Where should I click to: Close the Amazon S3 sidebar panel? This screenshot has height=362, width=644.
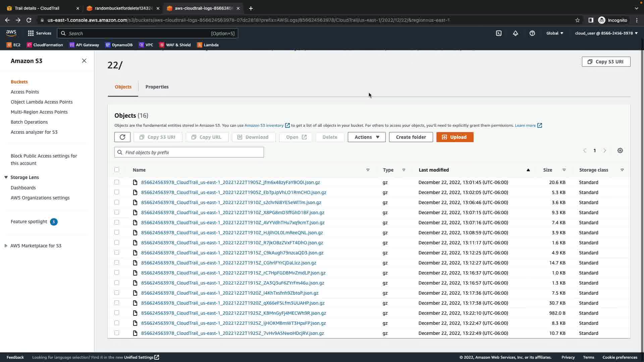[84, 61]
